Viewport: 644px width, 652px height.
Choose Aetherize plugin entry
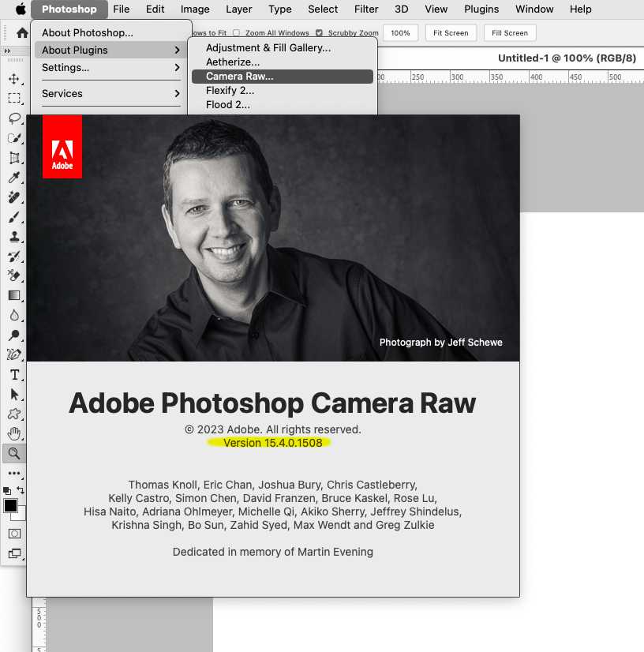coord(283,62)
